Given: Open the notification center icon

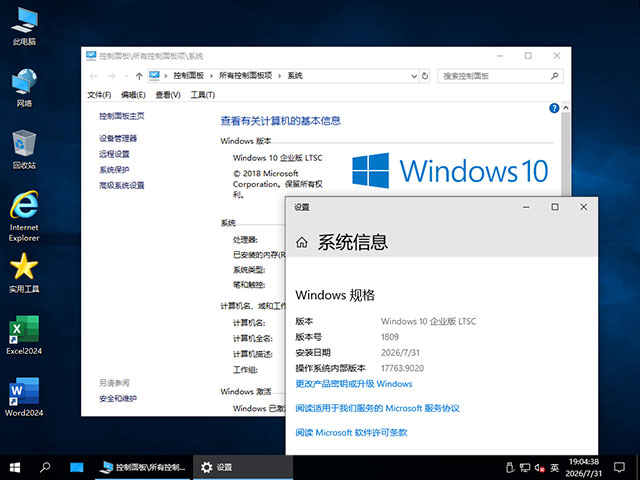Looking at the screenshot, I should click(x=620, y=467).
